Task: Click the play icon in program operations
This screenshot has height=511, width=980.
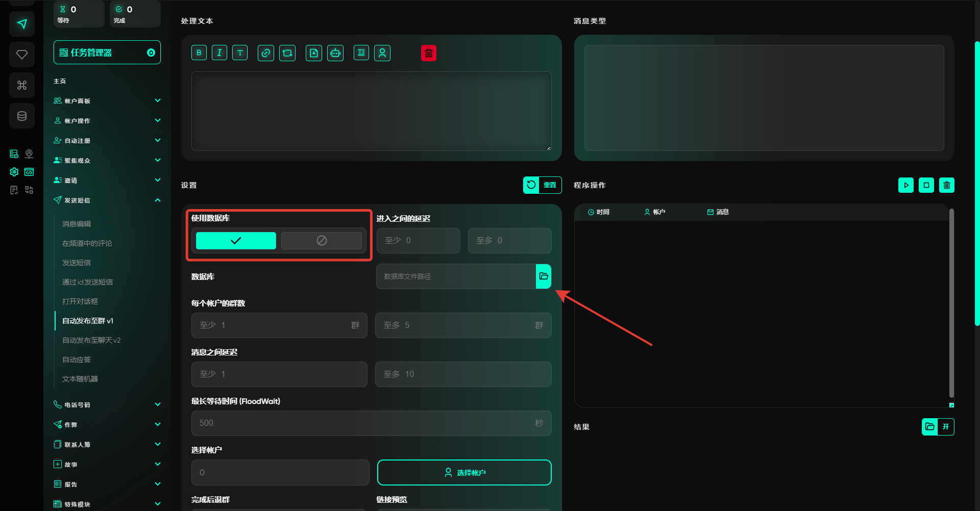Action: click(906, 185)
